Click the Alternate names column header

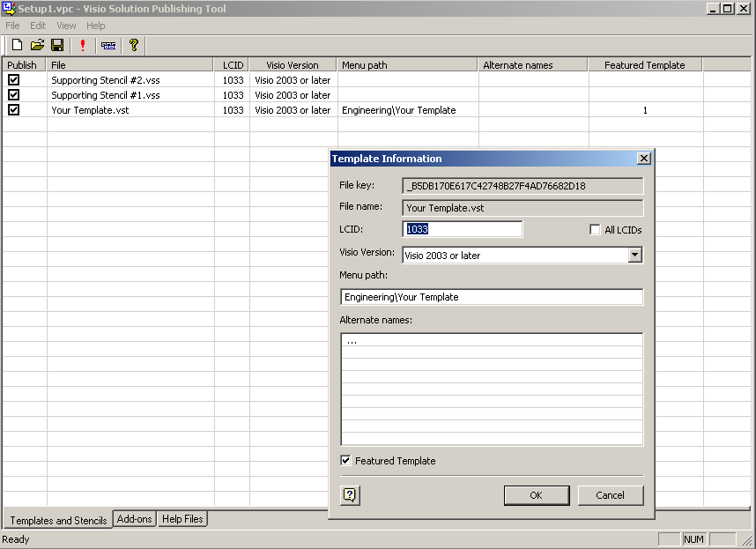pos(533,64)
